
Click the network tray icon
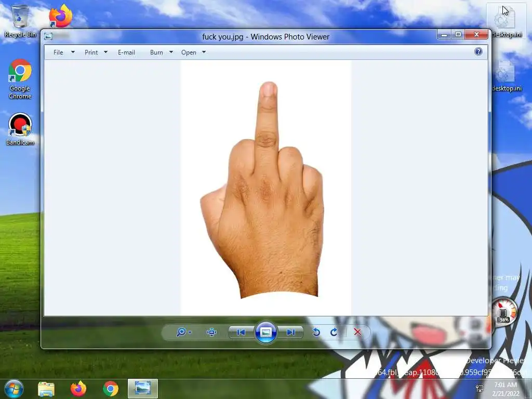tap(480, 389)
